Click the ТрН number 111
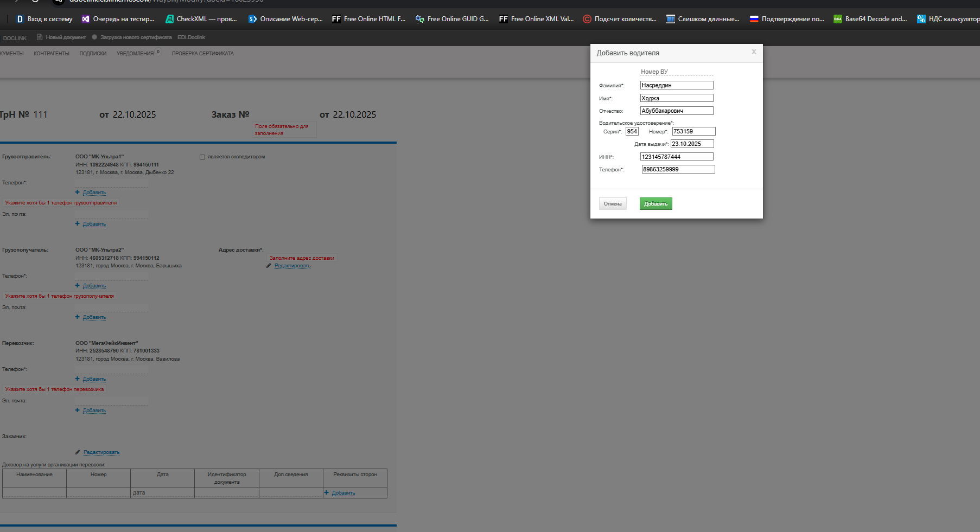Screen dimensions: 980x532 pos(41,115)
